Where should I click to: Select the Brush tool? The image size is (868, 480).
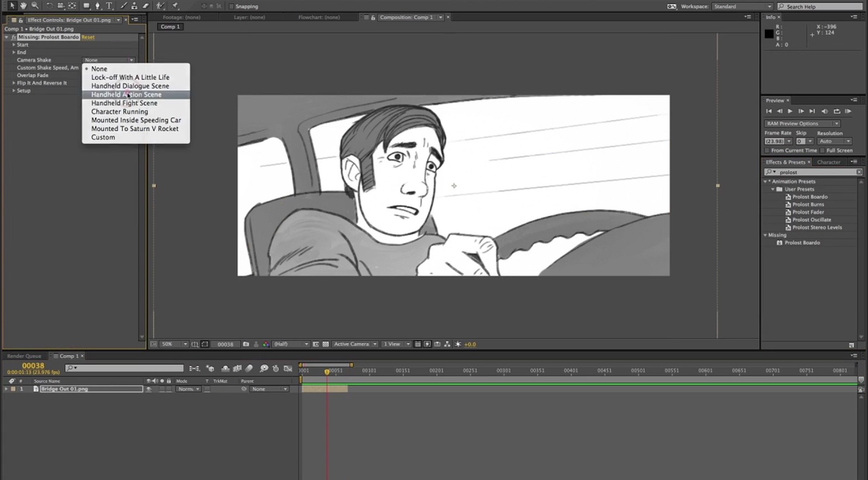coord(123,6)
